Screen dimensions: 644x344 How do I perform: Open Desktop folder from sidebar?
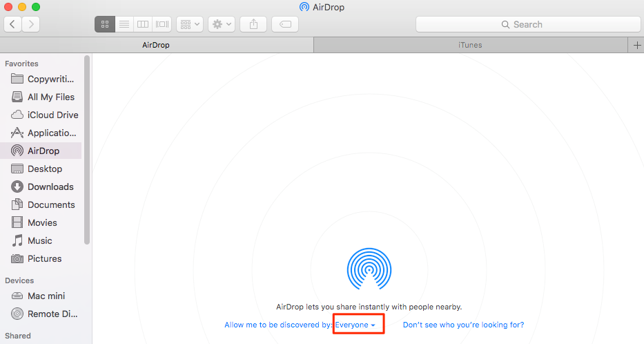[42, 169]
